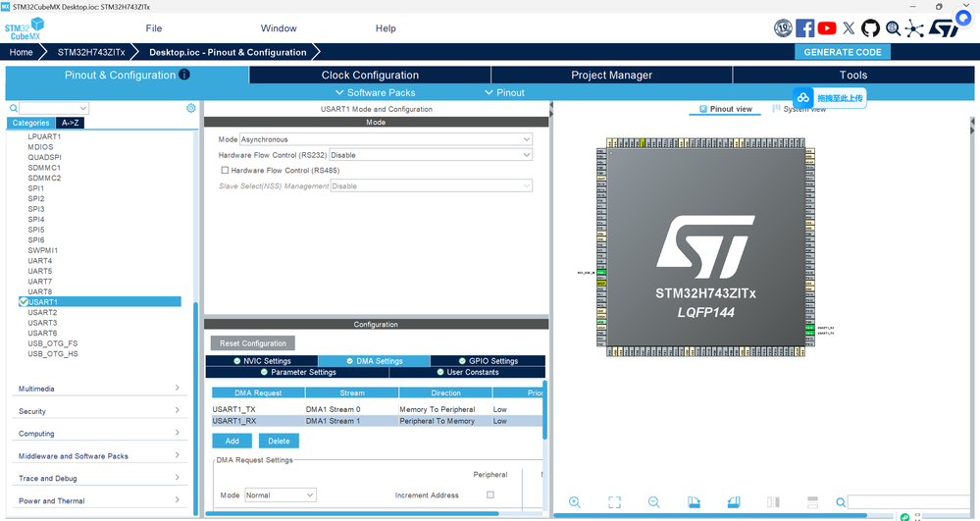Open the categories settings gear icon
This screenshot has width=980, height=521.
(191, 108)
